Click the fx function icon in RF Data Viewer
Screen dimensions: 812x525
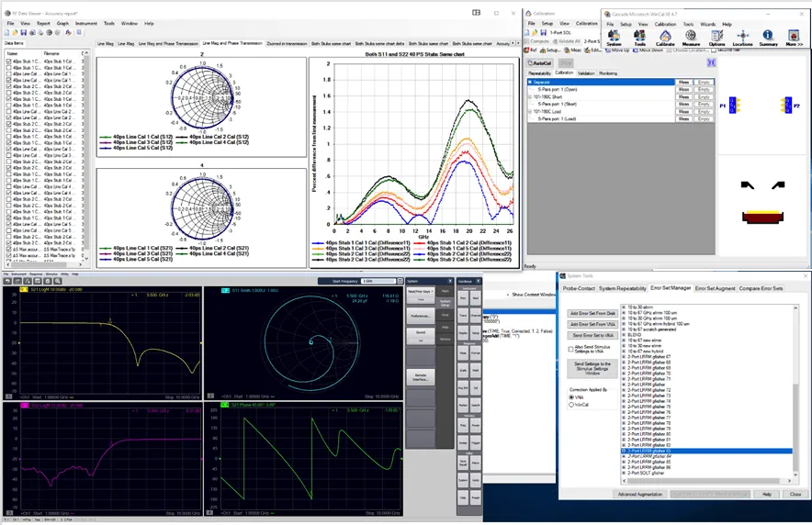coord(68,33)
